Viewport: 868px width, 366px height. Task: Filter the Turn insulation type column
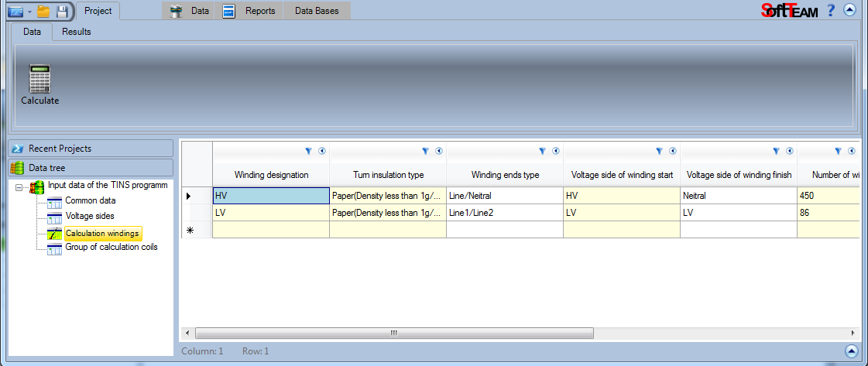click(426, 150)
